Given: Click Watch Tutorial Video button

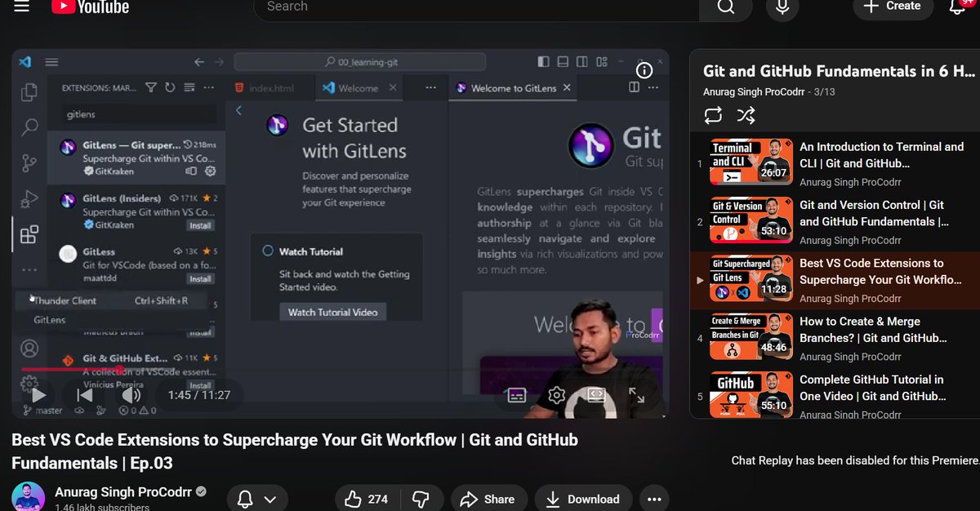Looking at the screenshot, I should [333, 312].
